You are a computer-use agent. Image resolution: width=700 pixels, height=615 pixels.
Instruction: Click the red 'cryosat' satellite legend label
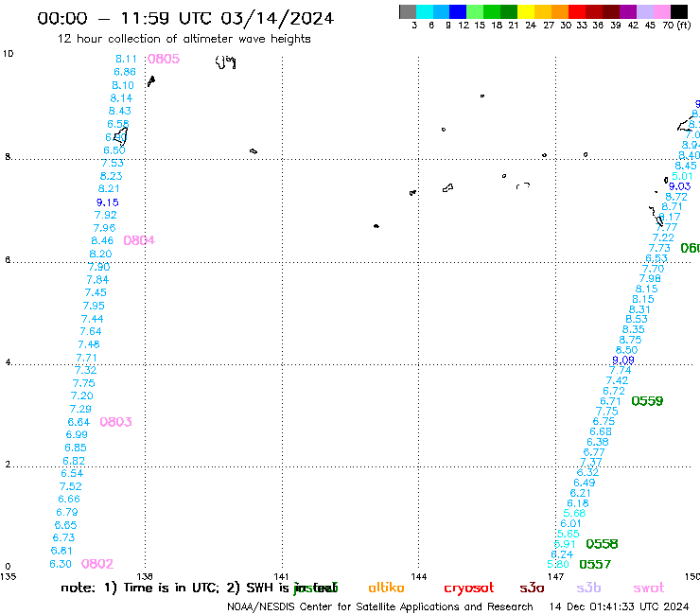[469, 589]
